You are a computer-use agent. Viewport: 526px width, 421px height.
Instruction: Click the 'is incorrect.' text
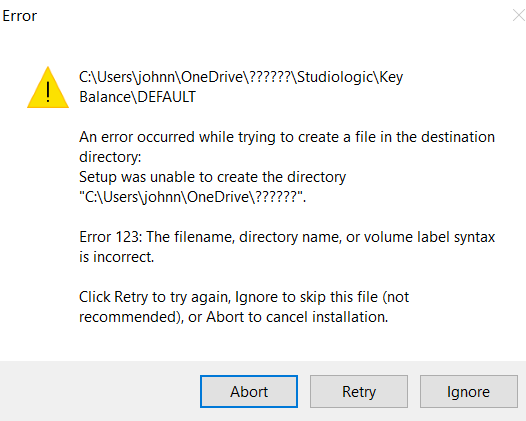pos(116,257)
